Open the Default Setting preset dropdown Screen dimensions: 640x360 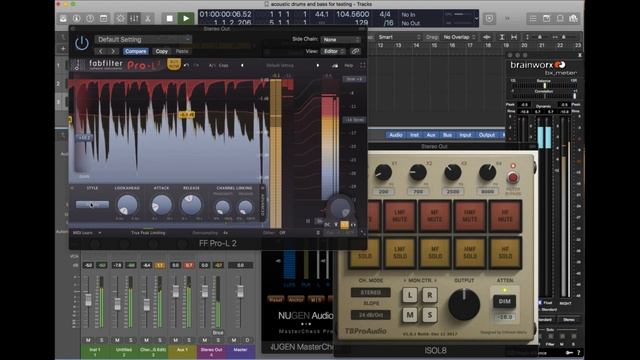tap(143, 40)
